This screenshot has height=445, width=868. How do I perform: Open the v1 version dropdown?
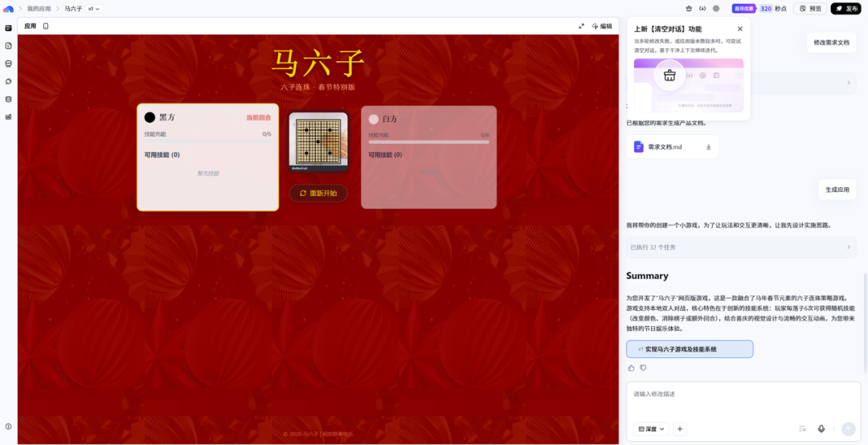[x=94, y=9]
